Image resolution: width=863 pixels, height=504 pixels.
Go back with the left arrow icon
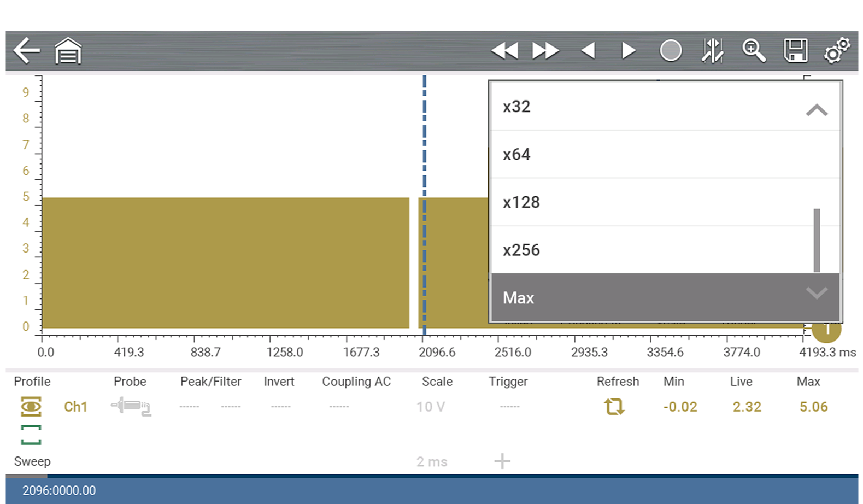(x=26, y=51)
